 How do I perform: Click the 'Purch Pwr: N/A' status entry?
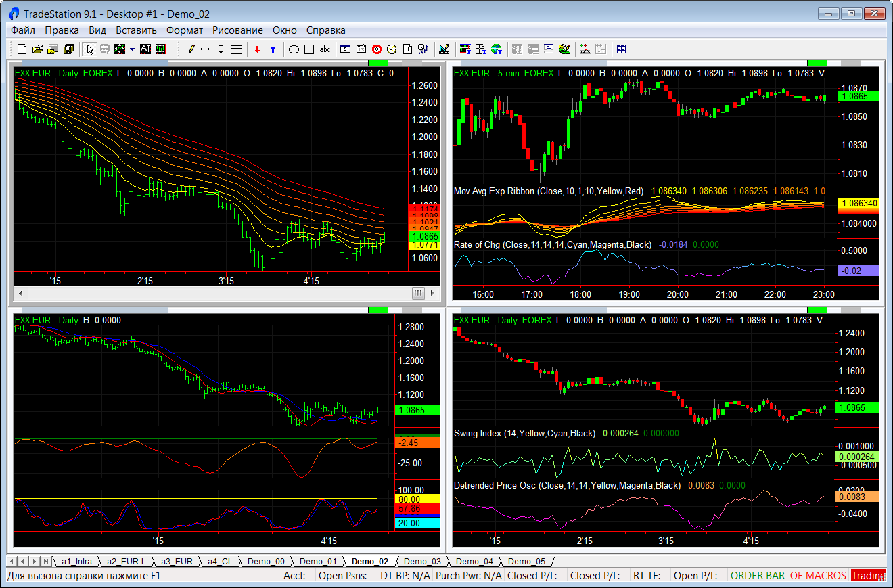[x=469, y=576]
